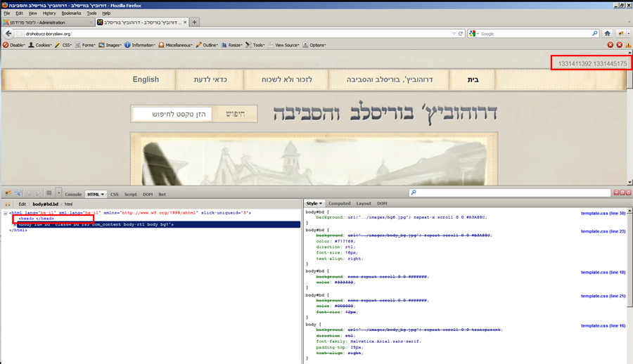Activate the Firebug inspect element tool
This screenshot has height=364, width=633.
tap(18, 193)
